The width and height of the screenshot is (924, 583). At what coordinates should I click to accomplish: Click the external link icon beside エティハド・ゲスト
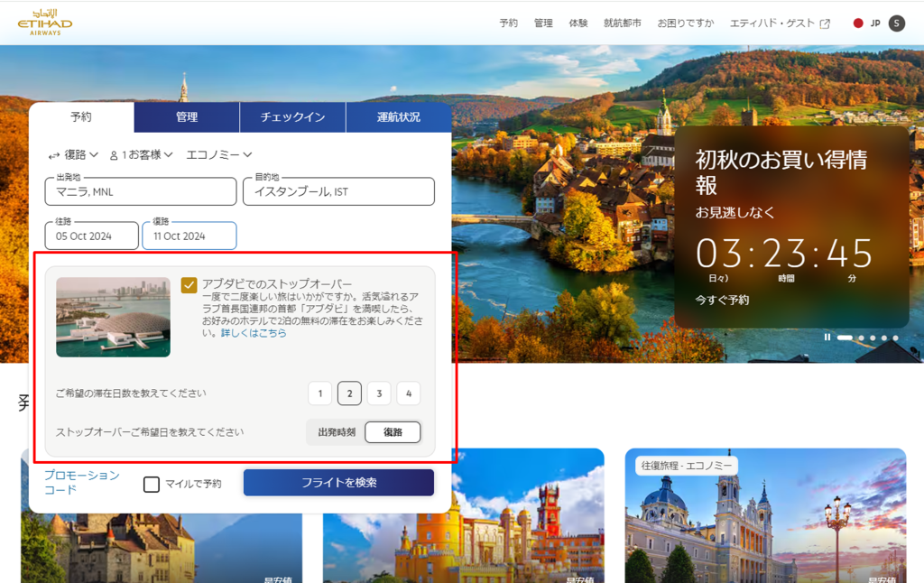825,23
